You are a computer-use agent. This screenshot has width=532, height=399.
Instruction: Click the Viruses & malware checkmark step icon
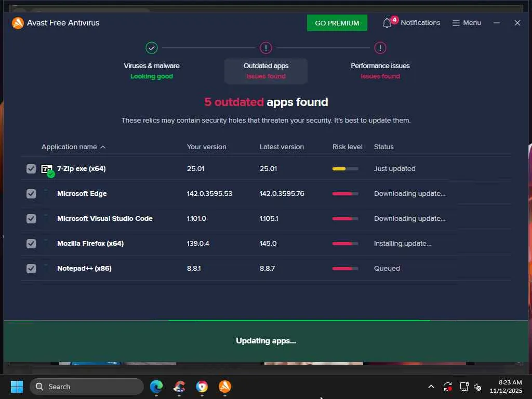152,48
